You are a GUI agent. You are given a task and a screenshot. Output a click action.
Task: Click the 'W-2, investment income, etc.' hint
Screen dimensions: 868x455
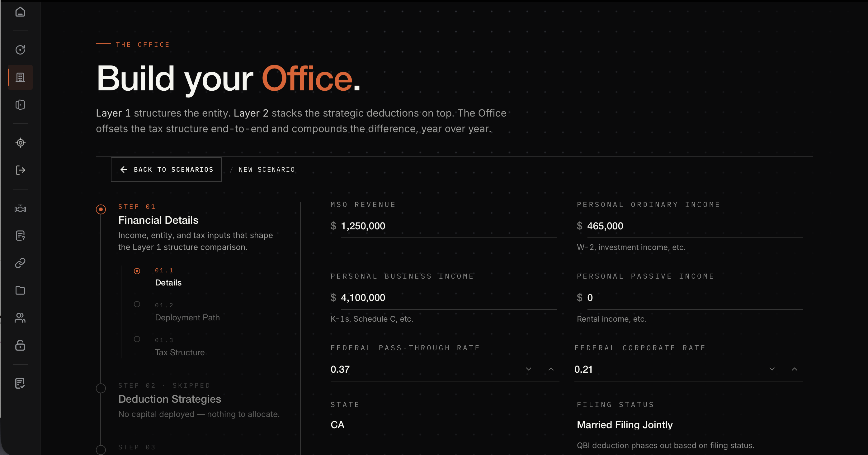(x=631, y=247)
